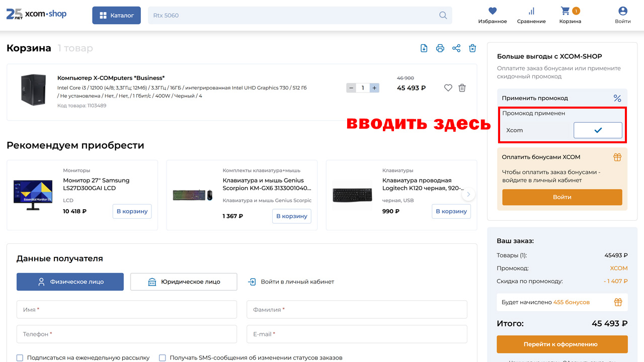Viewport: 644px width, 362px height.
Task: Click Комплекты клавиатура+мышь category label
Action: (x=262, y=170)
